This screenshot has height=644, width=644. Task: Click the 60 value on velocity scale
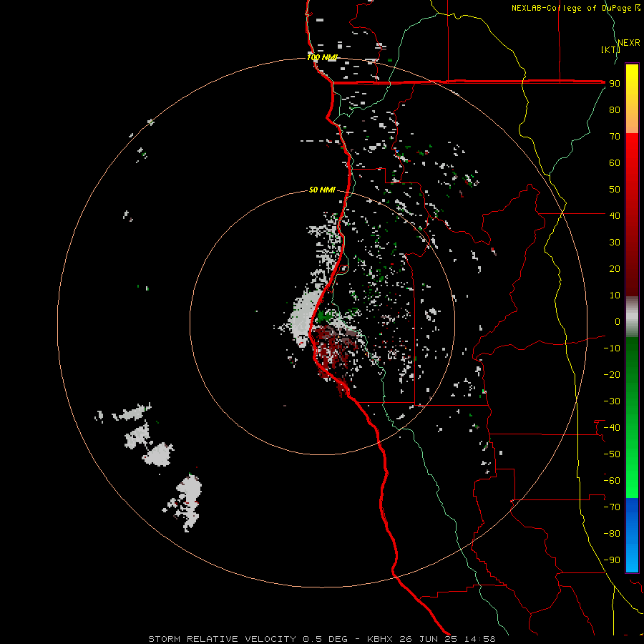pyautogui.click(x=615, y=163)
